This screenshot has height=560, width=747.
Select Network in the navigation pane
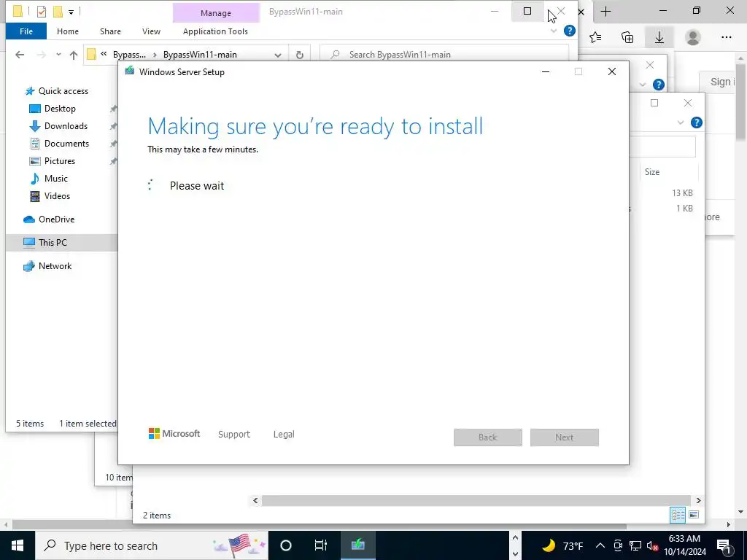pos(55,266)
